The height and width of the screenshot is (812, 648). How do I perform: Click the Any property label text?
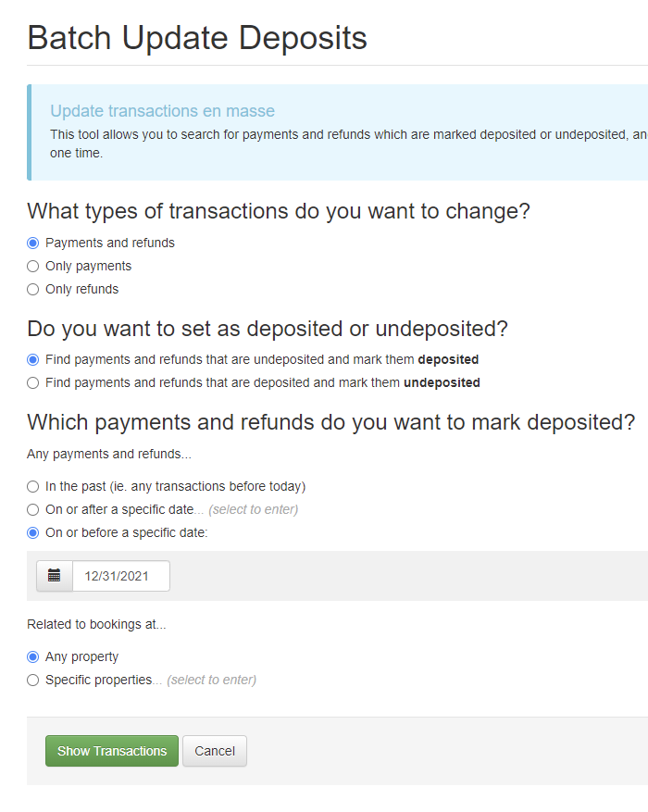tap(82, 657)
